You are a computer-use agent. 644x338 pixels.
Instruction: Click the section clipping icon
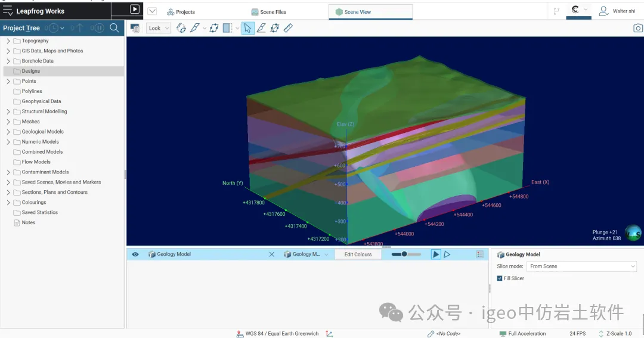click(228, 28)
